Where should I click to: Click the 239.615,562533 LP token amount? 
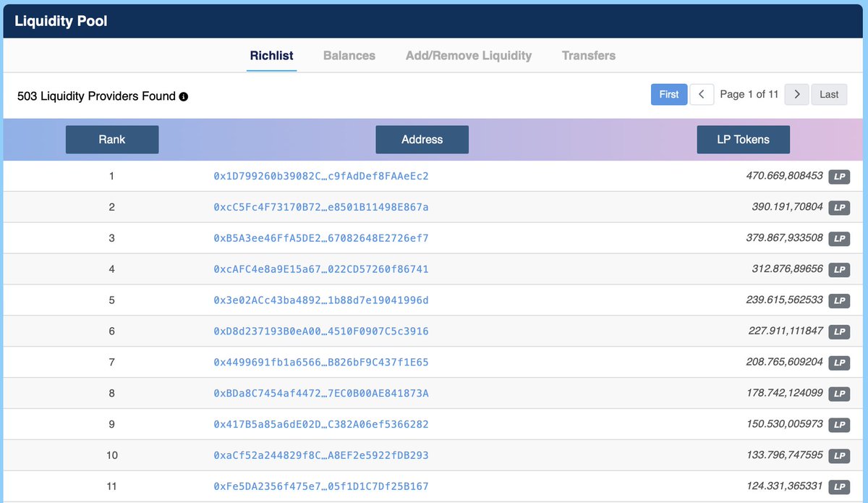[x=785, y=300]
